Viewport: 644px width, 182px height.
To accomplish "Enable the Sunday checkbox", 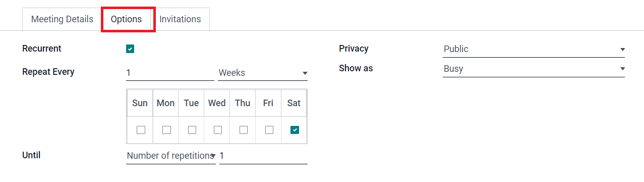I will 141,130.
